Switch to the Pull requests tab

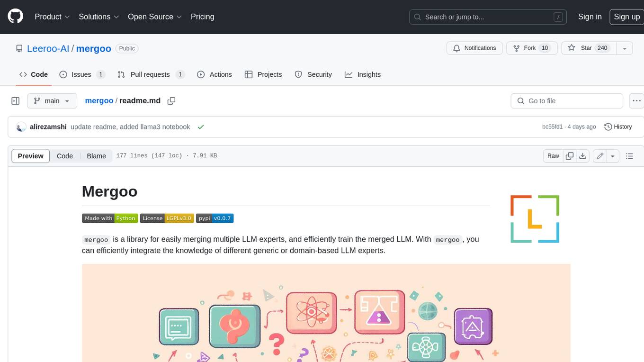(x=151, y=74)
